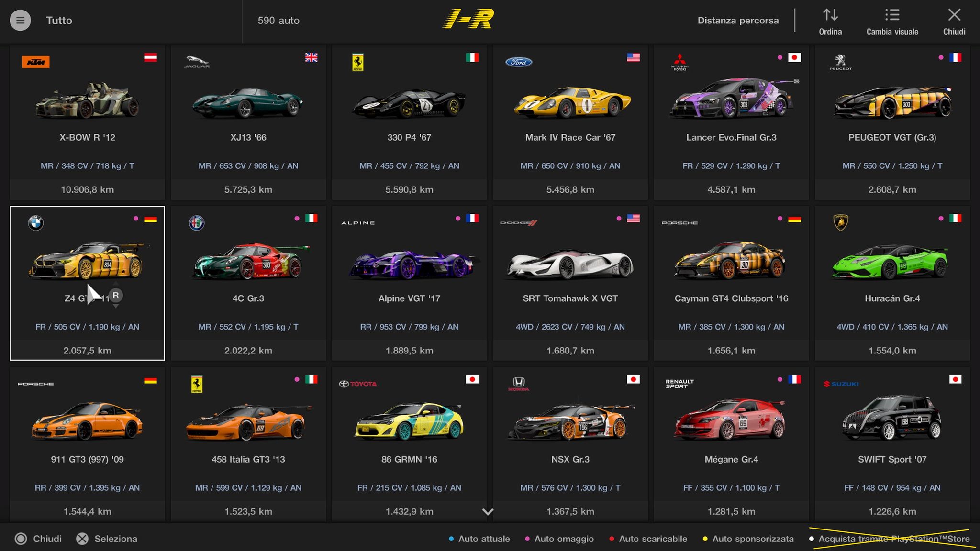Click the cross Seleziona button icon
The image size is (980, 551).
coord(82,539)
